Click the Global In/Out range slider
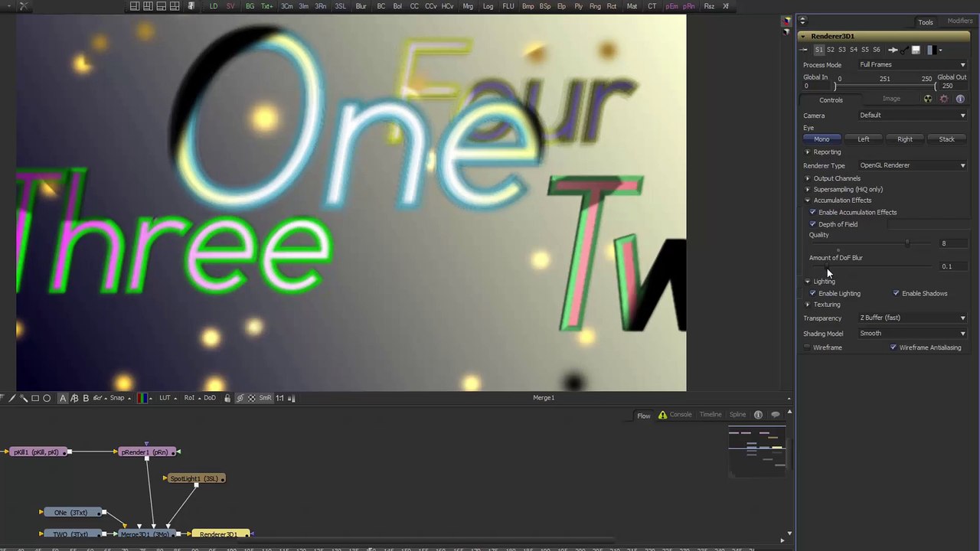 [x=885, y=86]
